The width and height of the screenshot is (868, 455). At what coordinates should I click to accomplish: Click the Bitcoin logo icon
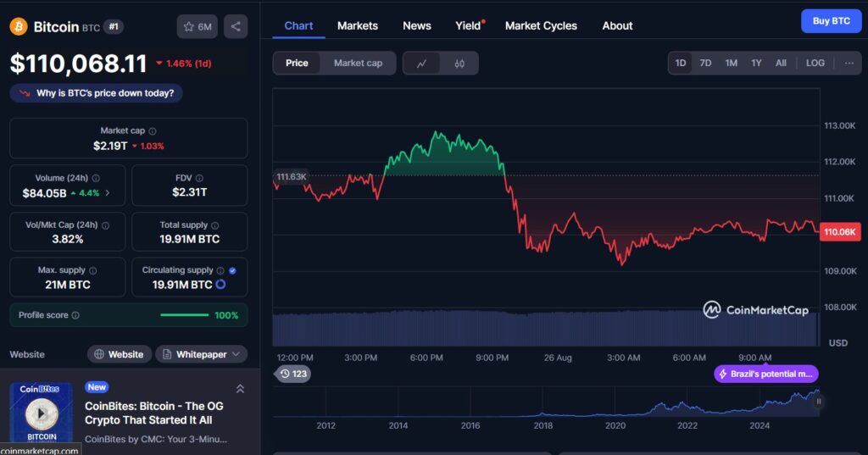click(19, 26)
